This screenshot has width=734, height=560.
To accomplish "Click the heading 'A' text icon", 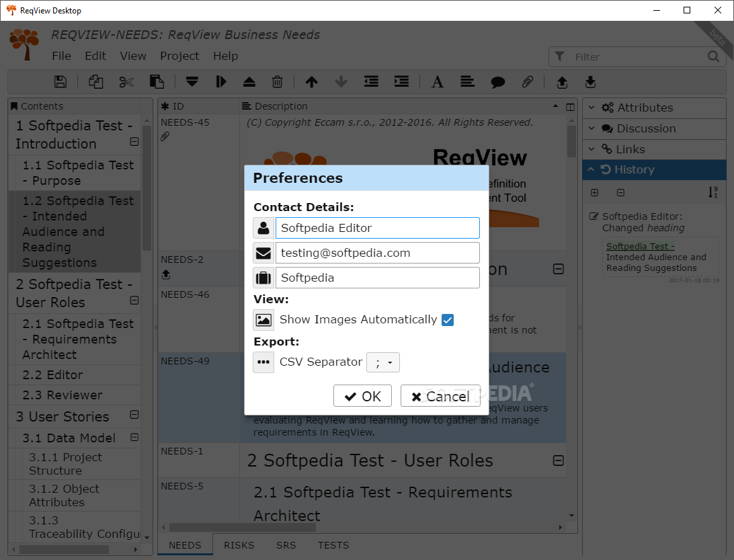I will (x=437, y=82).
